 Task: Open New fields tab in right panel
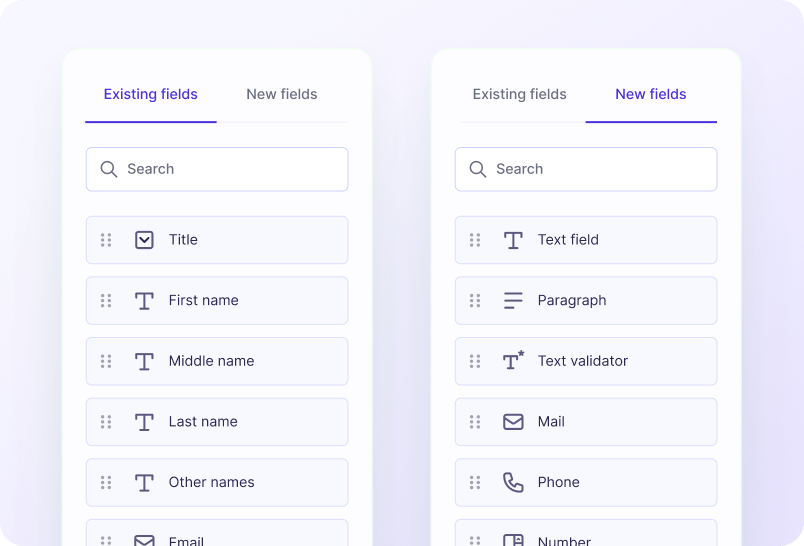tap(651, 95)
